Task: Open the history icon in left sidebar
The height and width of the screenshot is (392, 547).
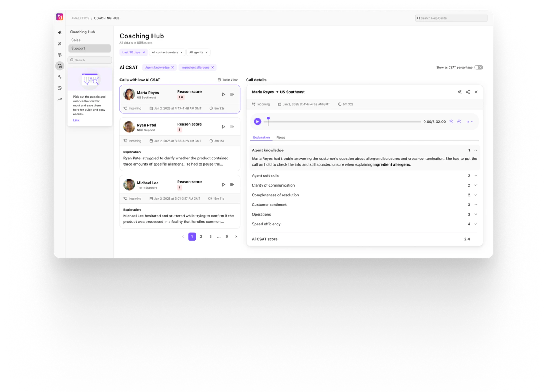Action: coord(60,88)
